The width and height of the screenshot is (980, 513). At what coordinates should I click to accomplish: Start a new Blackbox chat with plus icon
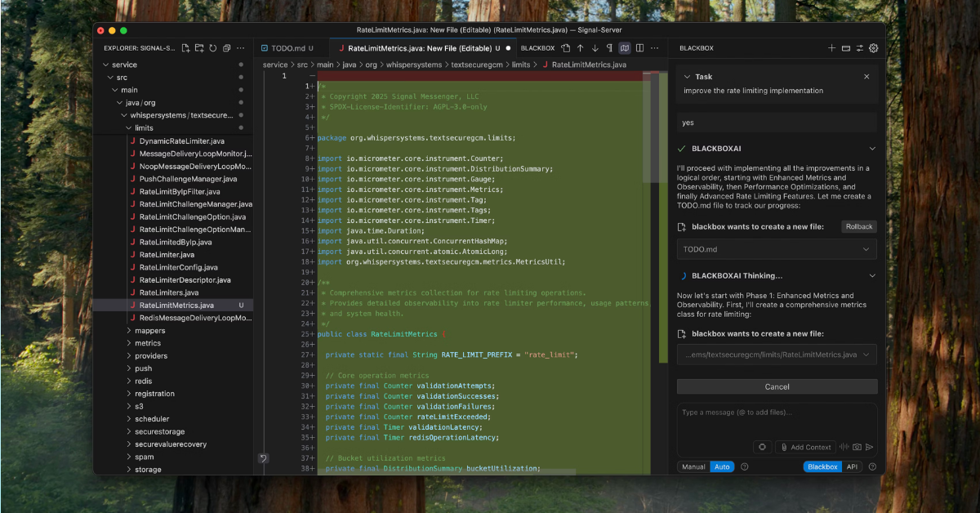(x=831, y=48)
